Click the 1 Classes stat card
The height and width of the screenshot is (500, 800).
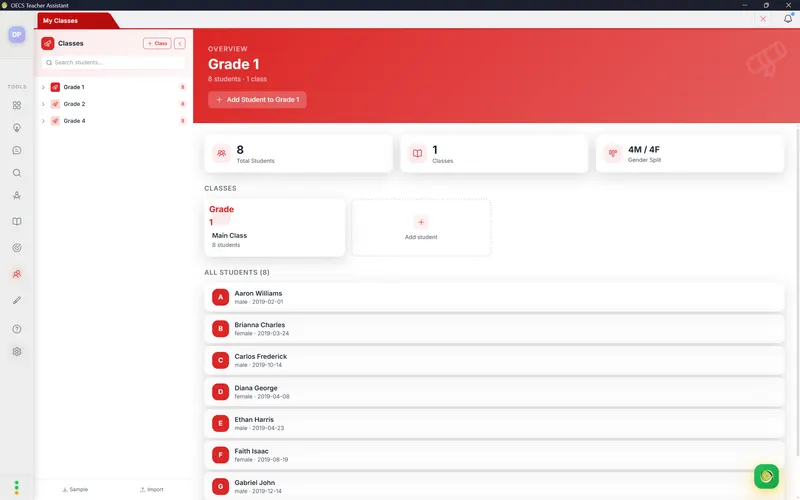494,153
